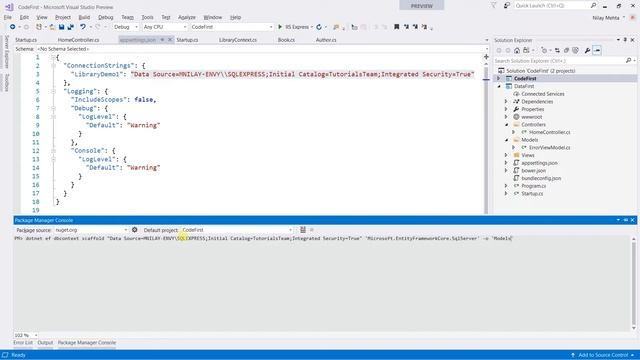Click Package Manager Console vertical scrollbar
The height and width of the screenshot is (360, 640).
pos(633,283)
